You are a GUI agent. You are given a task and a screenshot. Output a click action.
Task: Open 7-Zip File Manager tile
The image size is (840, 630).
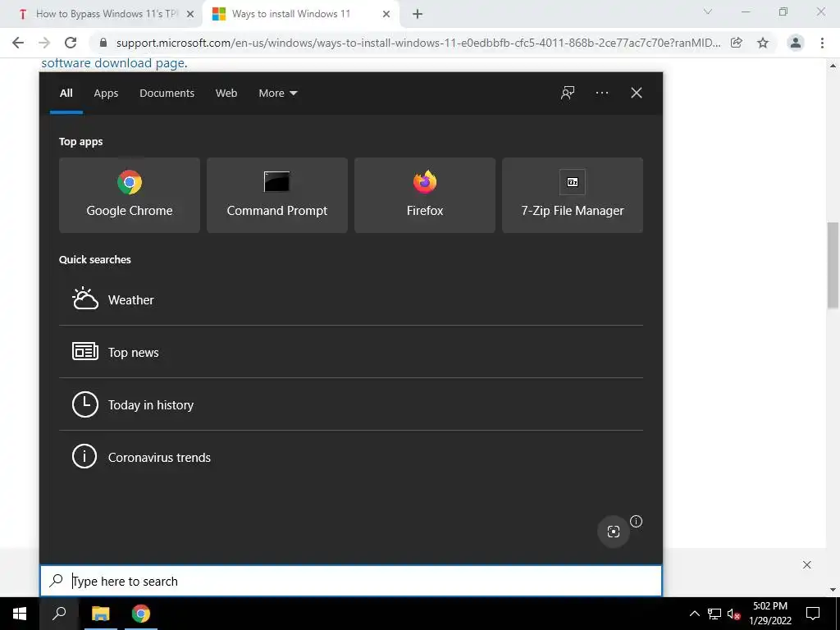click(572, 195)
